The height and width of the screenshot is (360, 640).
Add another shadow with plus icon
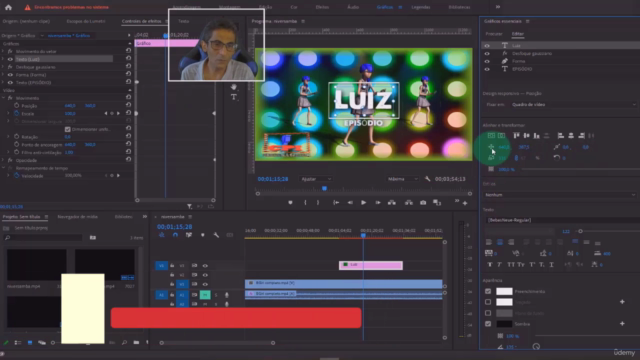pyautogui.click(x=622, y=323)
